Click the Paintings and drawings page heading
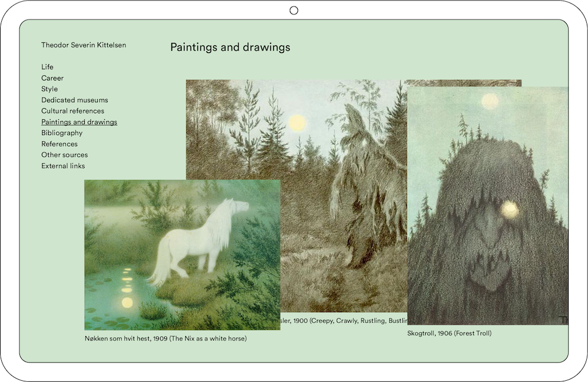Viewport: 588px width, 382px height. click(x=230, y=47)
